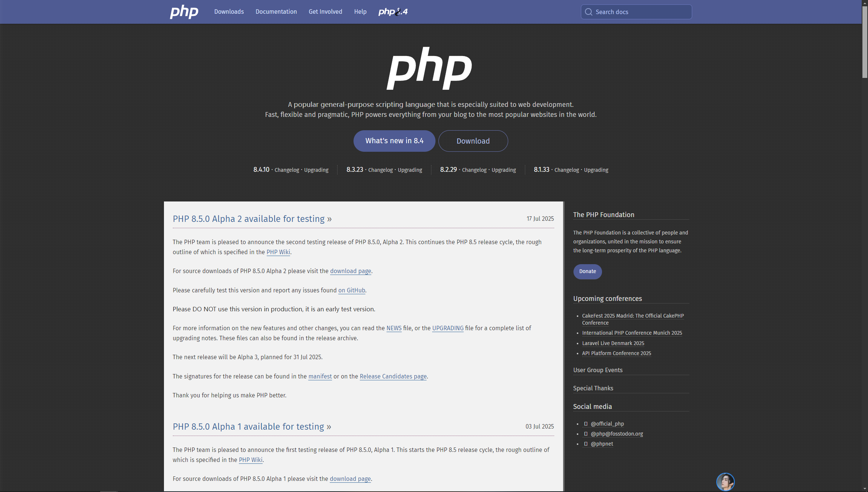The width and height of the screenshot is (868, 492).
Task: Open the PHP 8.5.0 Alpha 2 headline
Action: pyautogui.click(x=252, y=219)
